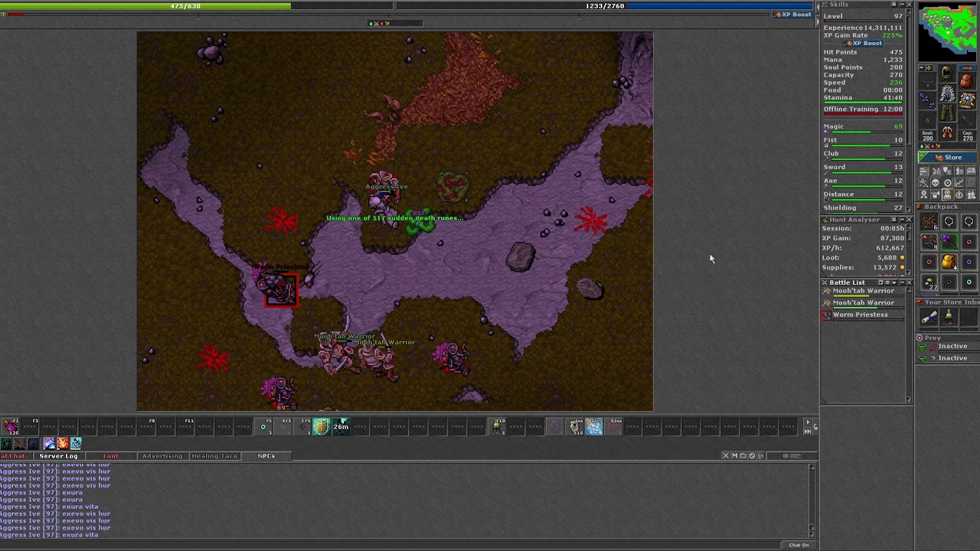Click the XP Boost label at top right

click(x=792, y=15)
